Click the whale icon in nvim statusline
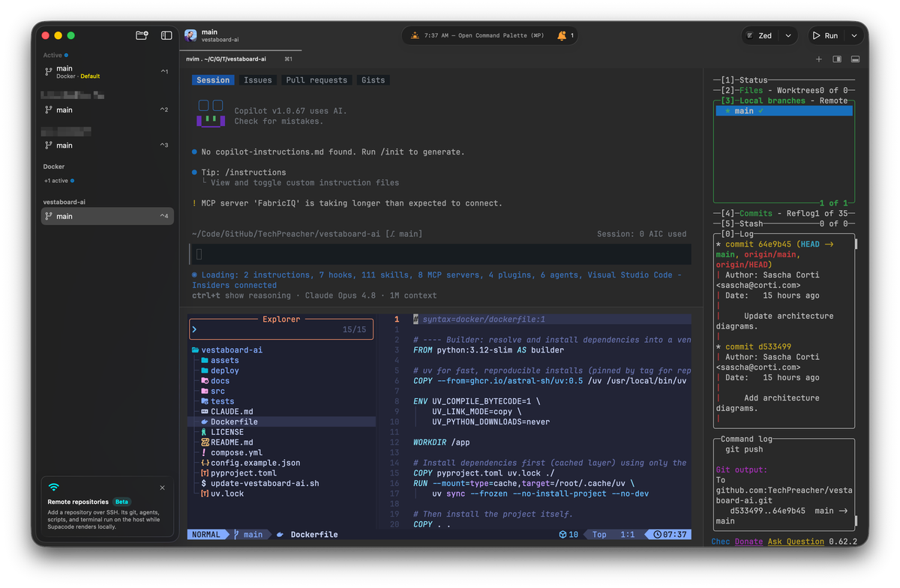This screenshot has width=900, height=588. (x=280, y=535)
